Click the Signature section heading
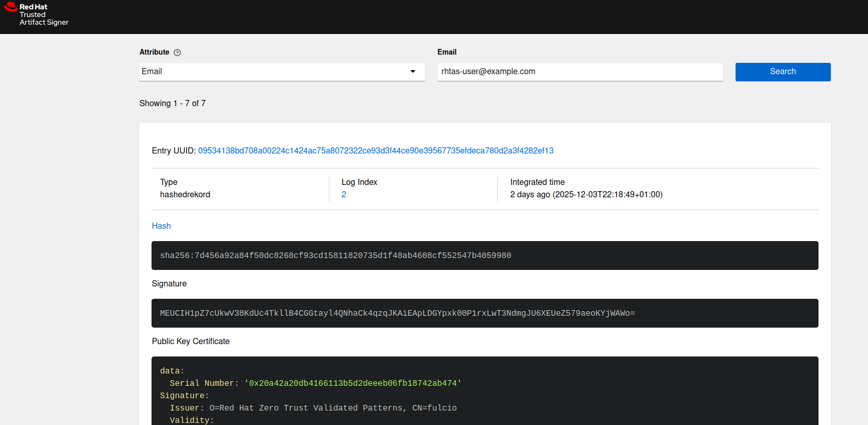The image size is (868, 425). click(169, 284)
